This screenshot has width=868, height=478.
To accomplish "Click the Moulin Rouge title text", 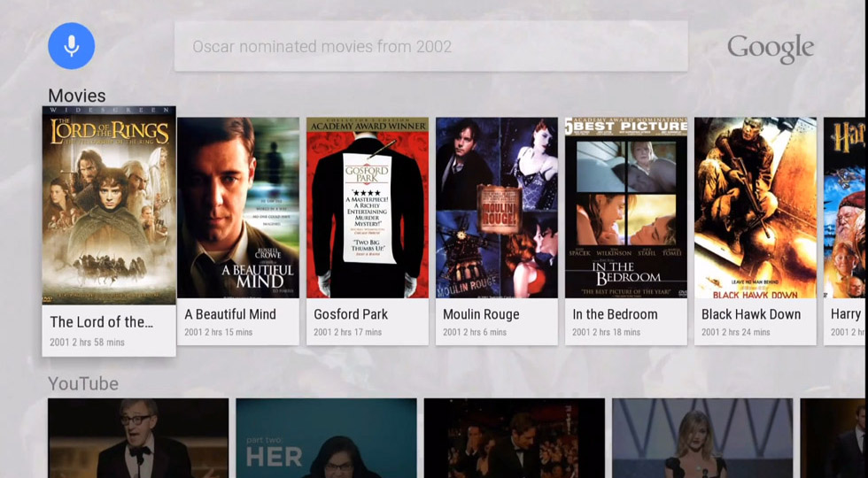I will coord(481,314).
